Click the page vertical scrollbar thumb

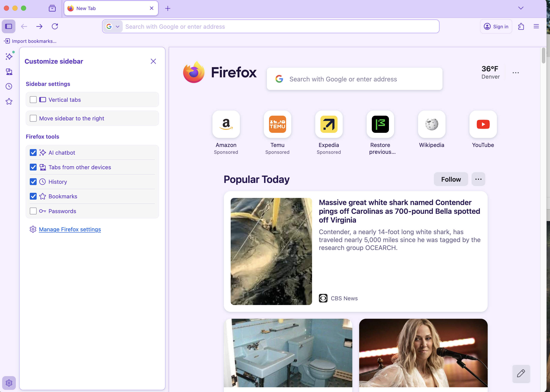[x=543, y=55]
